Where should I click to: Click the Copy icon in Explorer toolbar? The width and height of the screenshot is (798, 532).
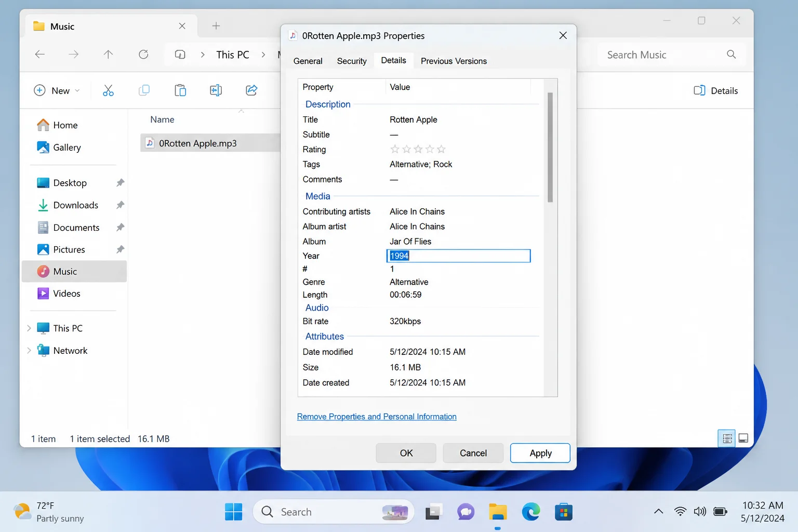tap(144, 90)
